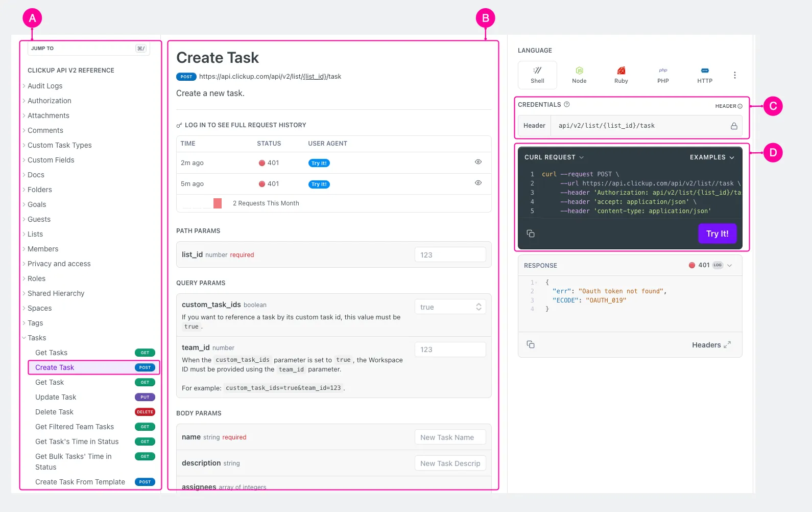The width and height of the screenshot is (812, 512).
Task: Click Try It! on the 2m ago request
Action: pos(319,163)
